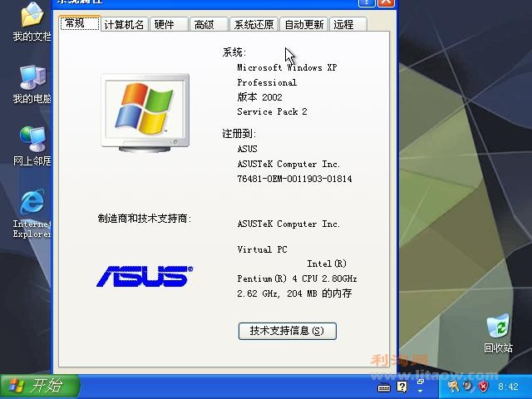
Task: Click the round gray tray icon
Action: pos(469,386)
